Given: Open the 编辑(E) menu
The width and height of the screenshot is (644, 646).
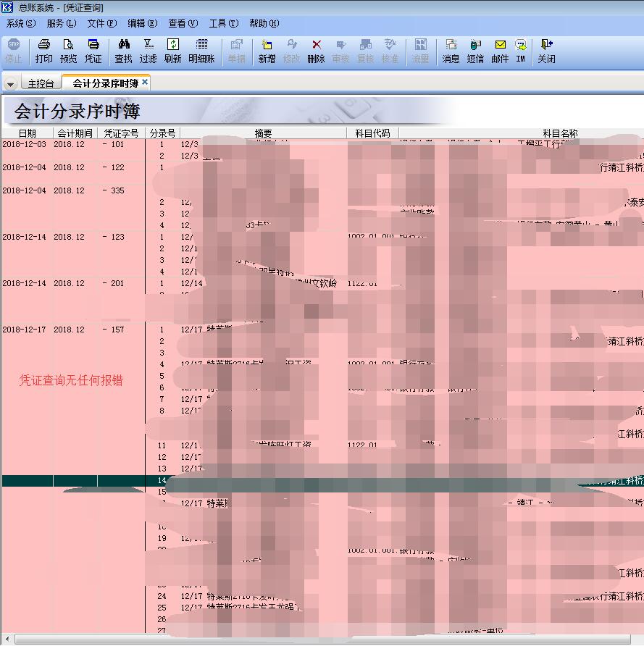Looking at the screenshot, I should pyautogui.click(x=142, y=23).
